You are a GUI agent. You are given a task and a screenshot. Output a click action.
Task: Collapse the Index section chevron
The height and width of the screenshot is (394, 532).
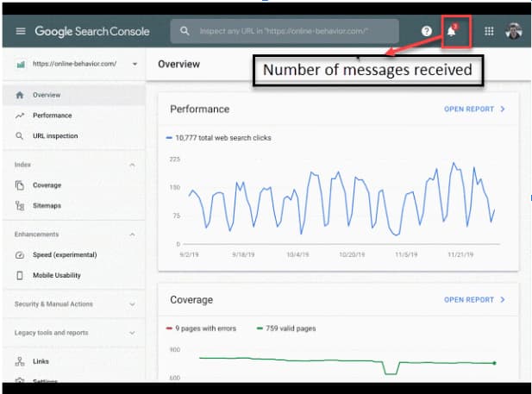tap(132, 165)
